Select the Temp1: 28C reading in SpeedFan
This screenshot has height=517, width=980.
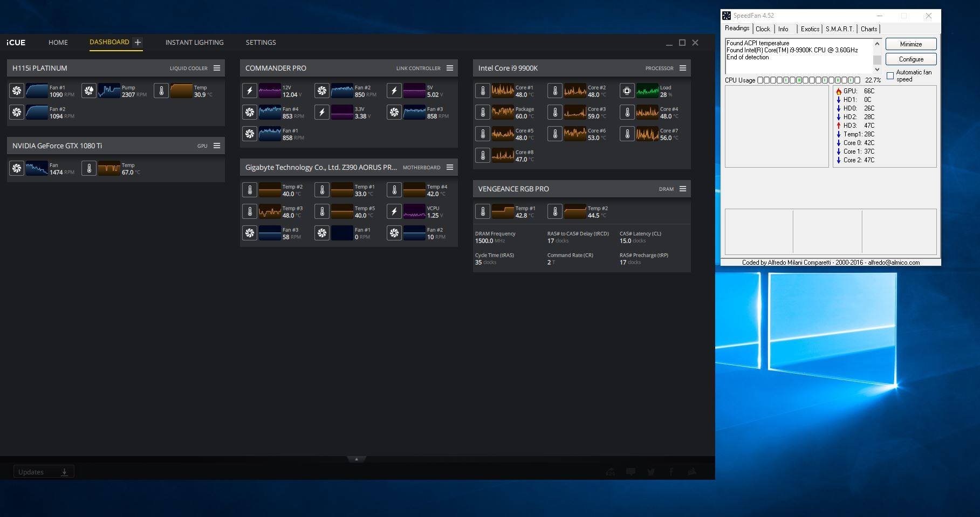tap(855, 134)
